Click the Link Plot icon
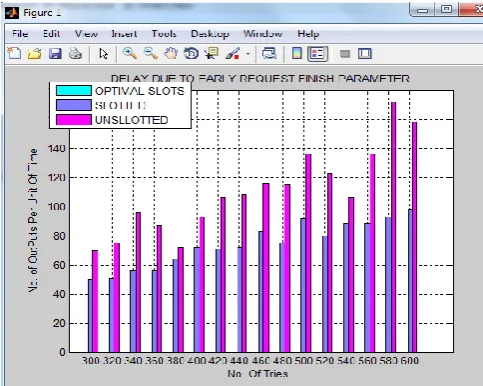This screenshot has height=386, width=483. [x=269, y=53]
